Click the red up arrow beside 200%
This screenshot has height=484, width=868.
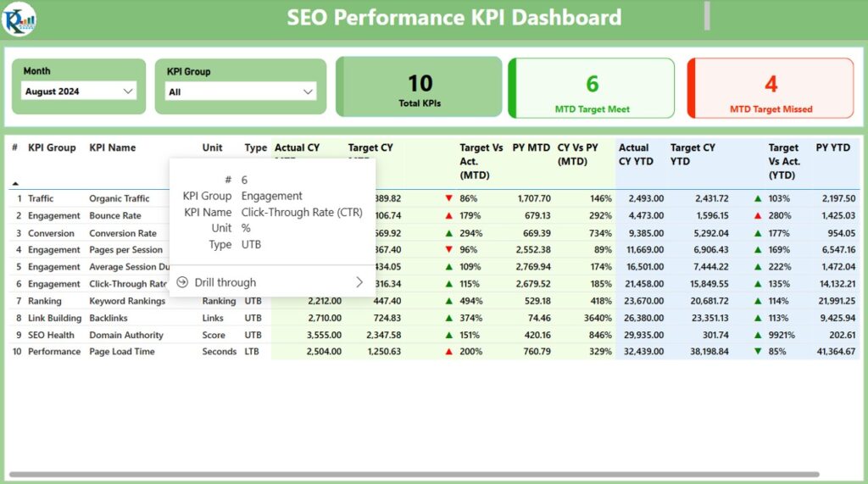[449, 352]
